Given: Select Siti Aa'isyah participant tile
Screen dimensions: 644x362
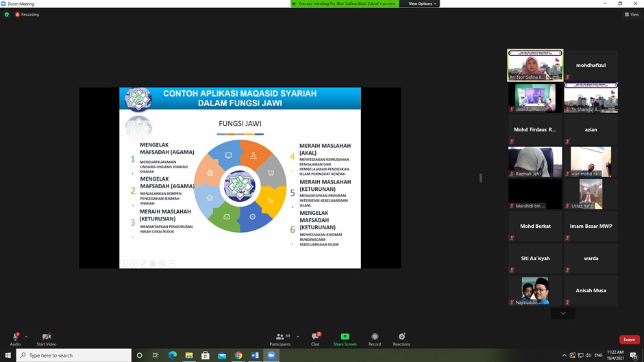Looking at the screenshot, I should coord(535,258).
